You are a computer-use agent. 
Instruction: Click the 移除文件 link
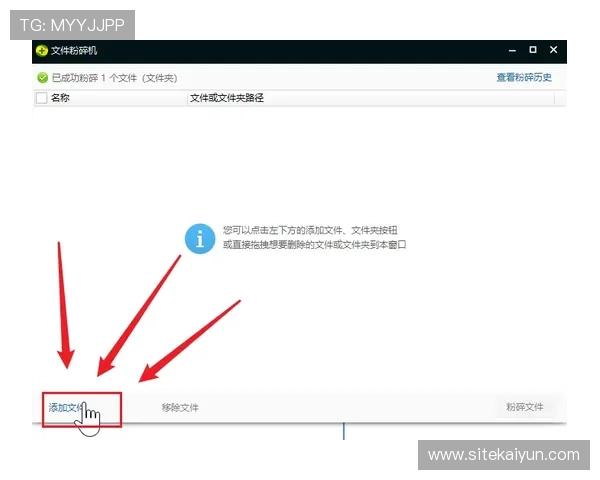180,408
